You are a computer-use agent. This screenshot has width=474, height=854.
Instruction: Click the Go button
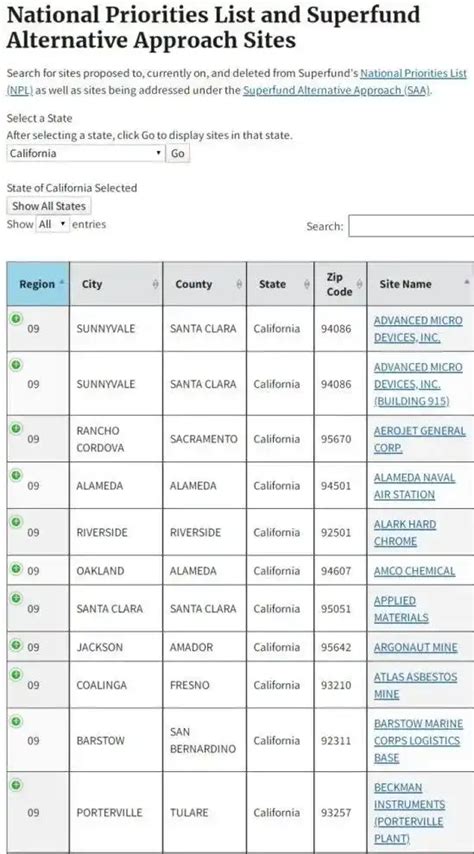point(178,153)
